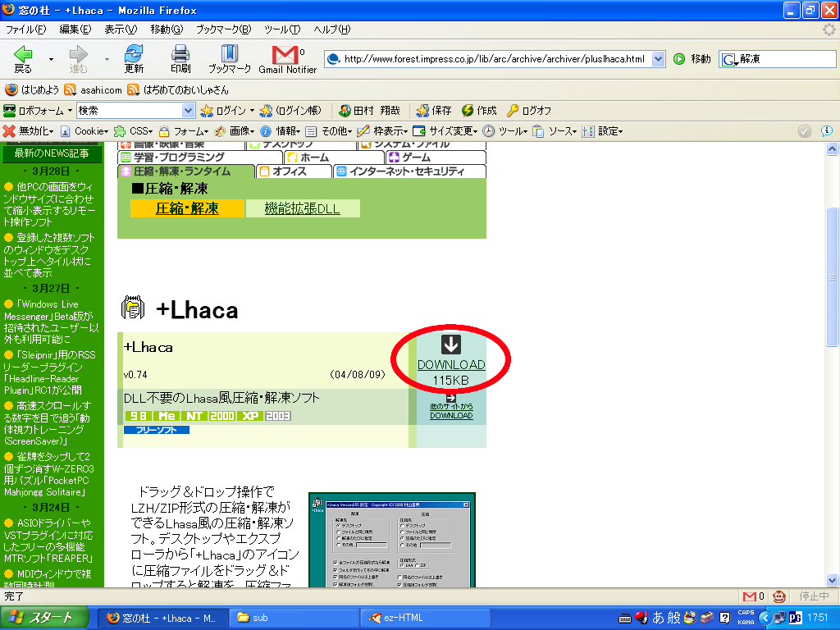
Task: Click the page vertical scrollbar thumb
Action: pyautogui.click(x=832, y=277)
